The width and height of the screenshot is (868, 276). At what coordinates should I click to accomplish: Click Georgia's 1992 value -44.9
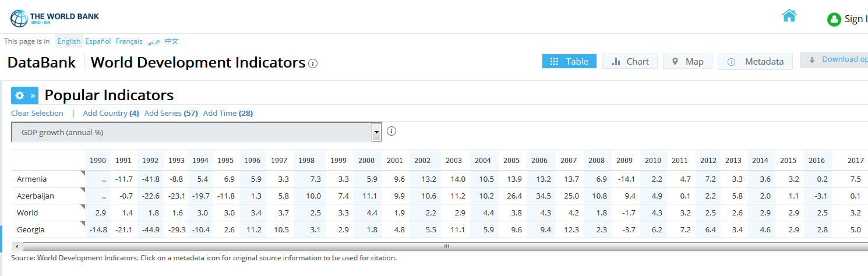(150, 229)
